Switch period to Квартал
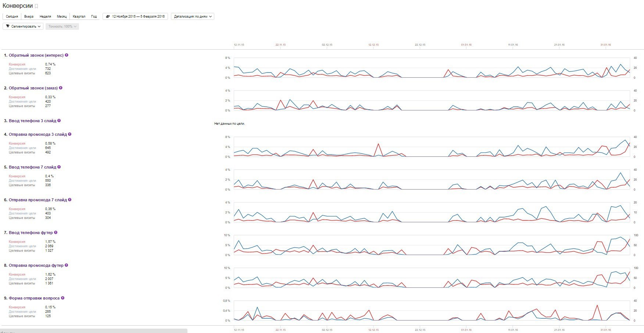The image size is (644, 333). coord(79,17)
